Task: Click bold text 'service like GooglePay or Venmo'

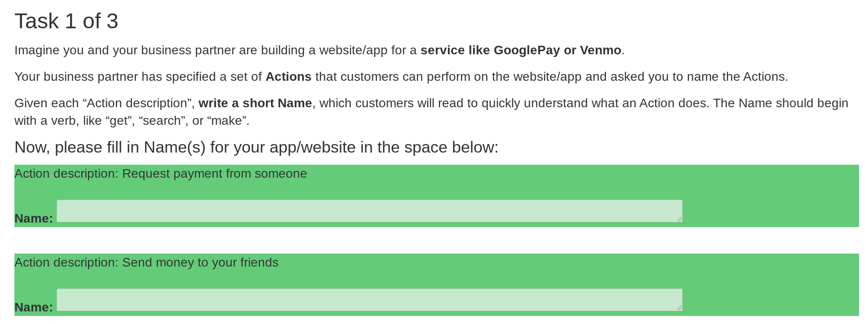Action: pyautogui.click(x=521, y=50)
